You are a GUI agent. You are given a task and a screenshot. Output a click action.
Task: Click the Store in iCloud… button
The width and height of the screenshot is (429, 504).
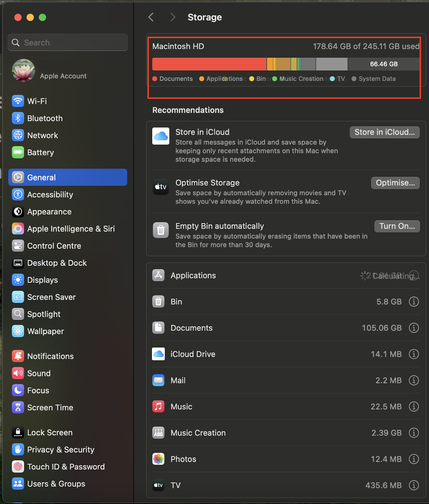(x=384, y=132)
